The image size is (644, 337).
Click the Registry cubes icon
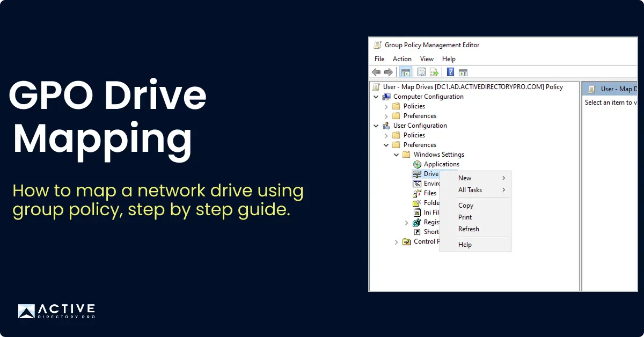click(417, 222)
